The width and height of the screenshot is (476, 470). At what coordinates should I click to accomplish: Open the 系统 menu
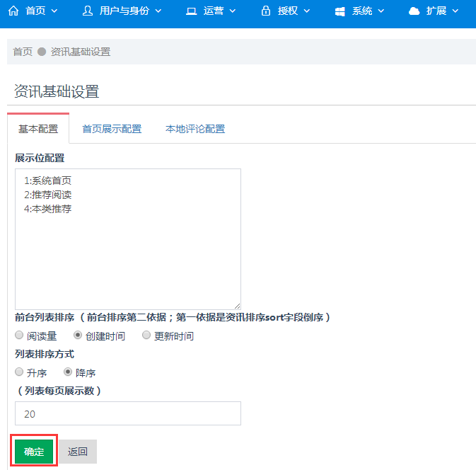pos(359,11)
